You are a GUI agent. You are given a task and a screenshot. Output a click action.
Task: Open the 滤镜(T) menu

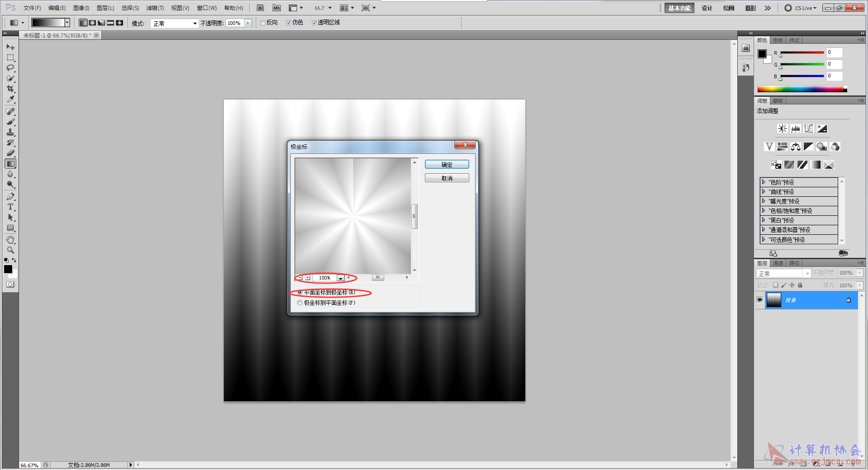155,8
